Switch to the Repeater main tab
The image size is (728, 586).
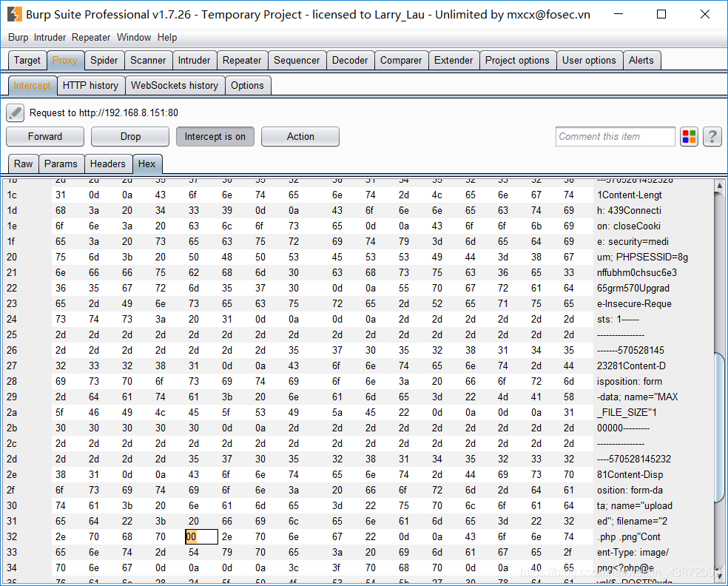tap(242, 61)
